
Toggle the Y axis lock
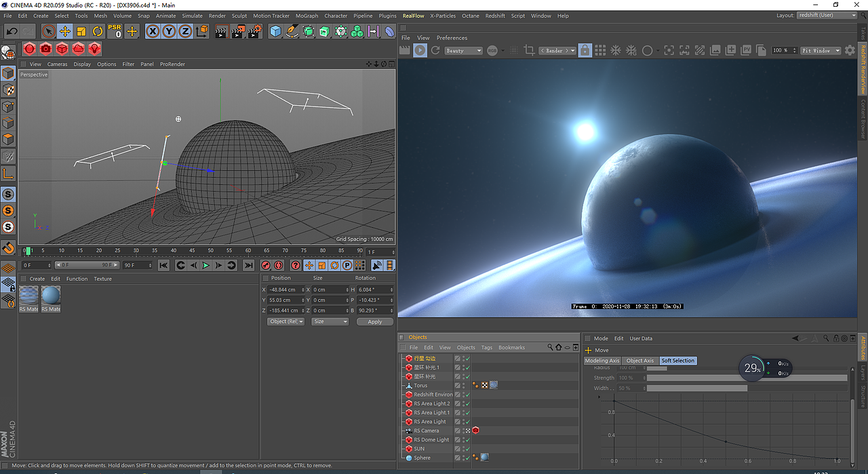pos(169,31)
